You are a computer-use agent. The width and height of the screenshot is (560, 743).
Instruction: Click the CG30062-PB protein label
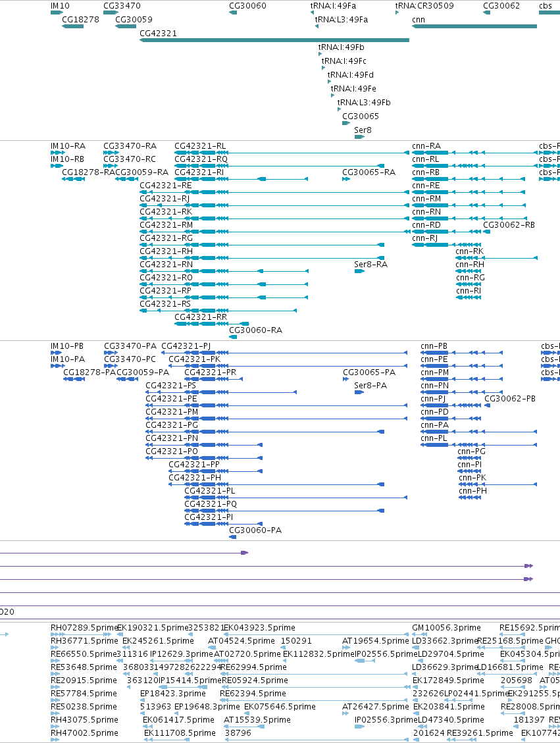click(x=510, y=399)
